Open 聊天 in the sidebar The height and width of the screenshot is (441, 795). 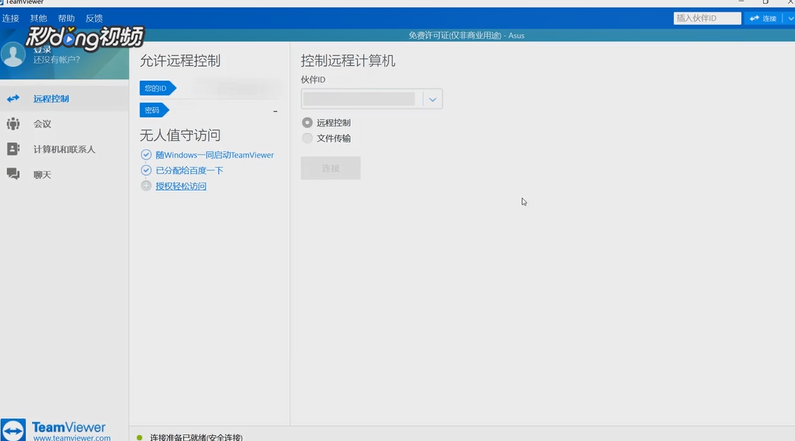click(x=64, y=174)
